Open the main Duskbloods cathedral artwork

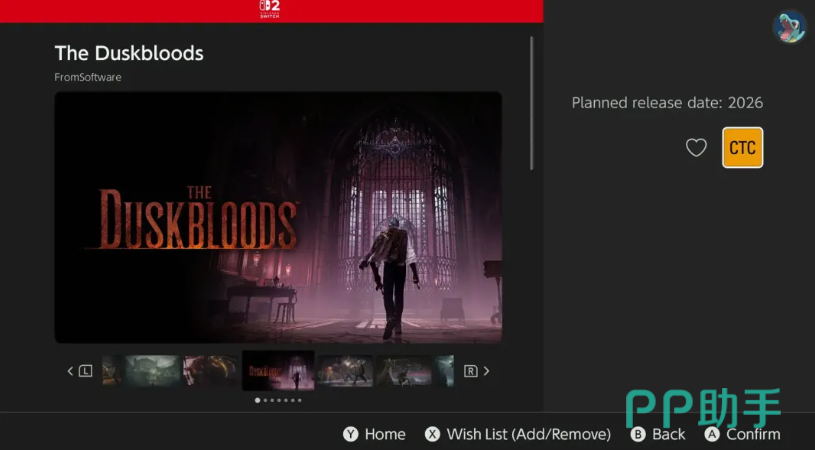278,217
